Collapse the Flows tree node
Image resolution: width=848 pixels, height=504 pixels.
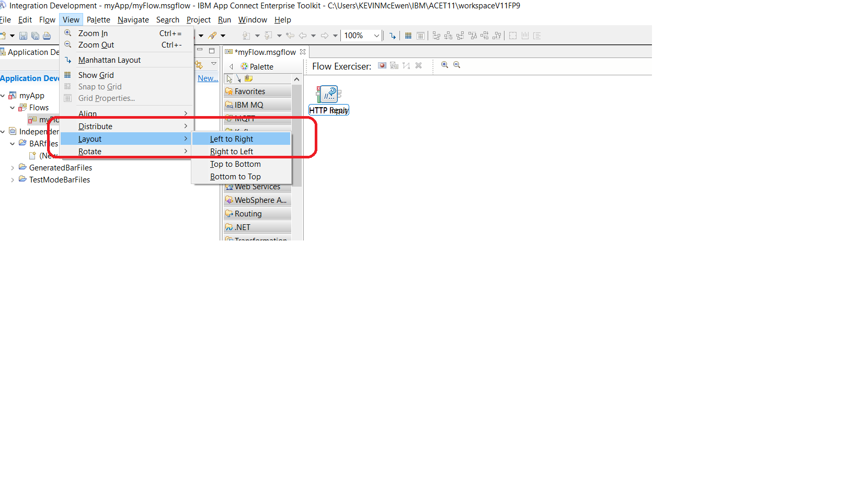(x=13, y=108)
